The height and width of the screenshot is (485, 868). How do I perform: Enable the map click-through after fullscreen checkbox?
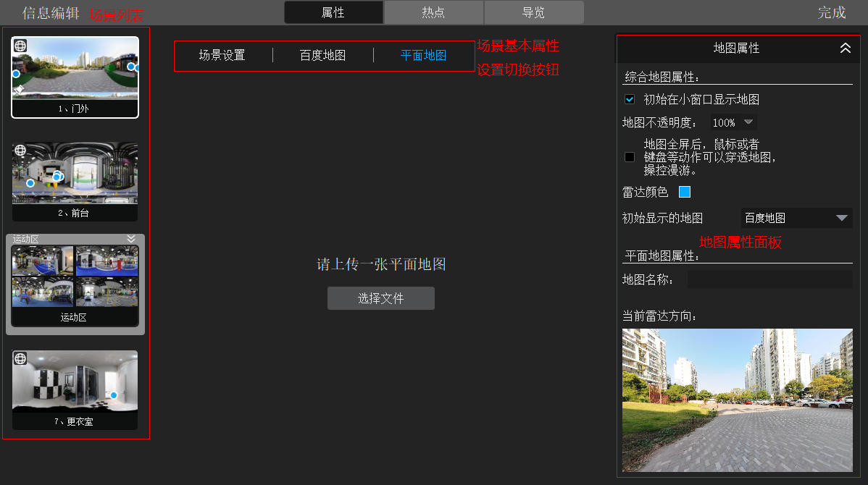tap(630, 157)
